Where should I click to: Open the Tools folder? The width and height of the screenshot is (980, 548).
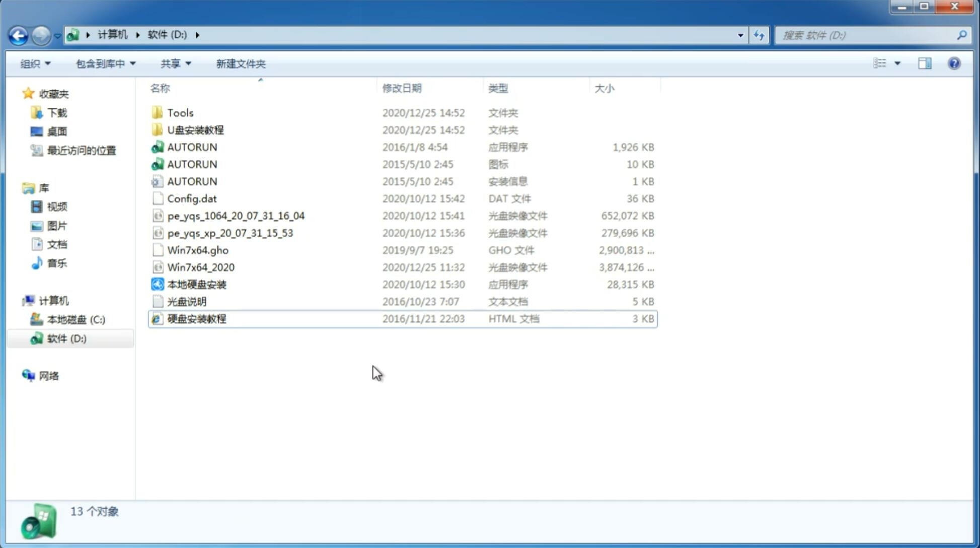(x=180, y=112)
